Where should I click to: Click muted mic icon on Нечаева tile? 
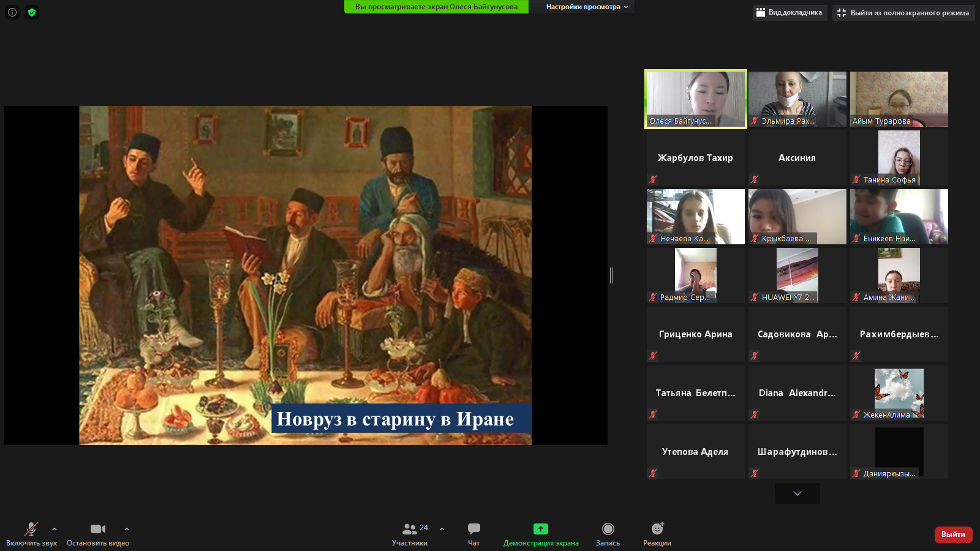pyautogui.click(x=653, y=238)
